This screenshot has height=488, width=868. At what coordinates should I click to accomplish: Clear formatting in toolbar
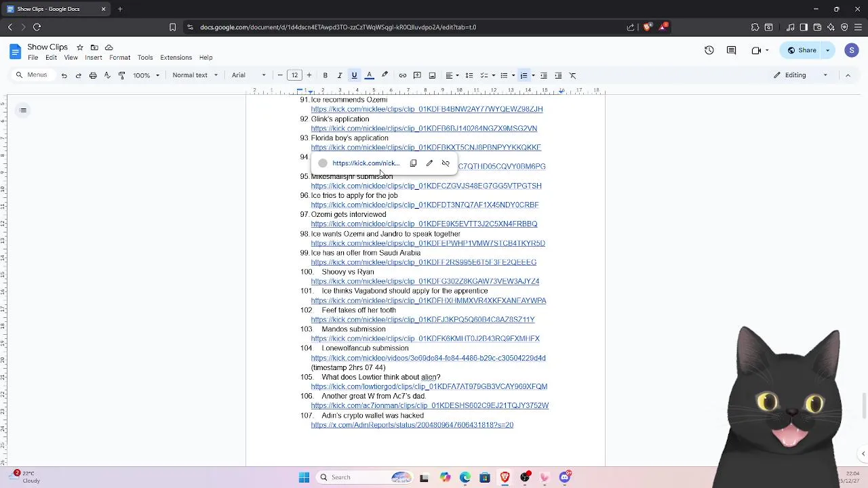pos(572,75)
